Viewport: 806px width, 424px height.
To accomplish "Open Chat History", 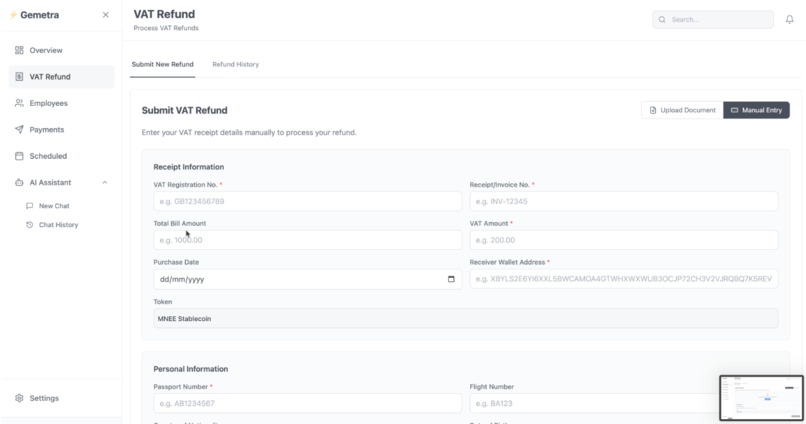I will (61, 225).
